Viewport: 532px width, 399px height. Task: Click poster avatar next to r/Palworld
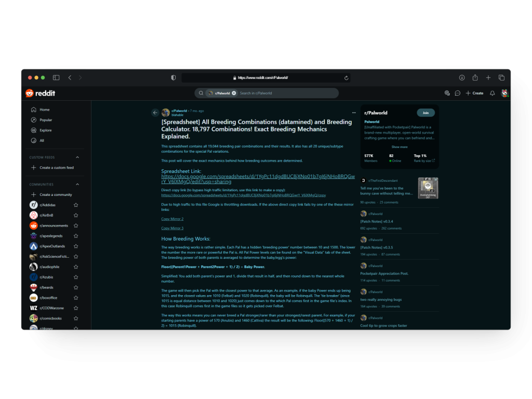coord(166,113)
